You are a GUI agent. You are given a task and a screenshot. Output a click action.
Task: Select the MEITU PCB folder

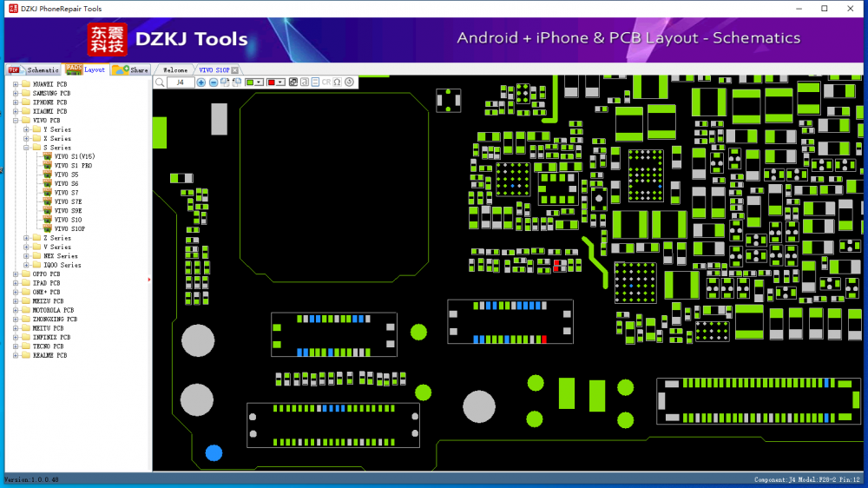48,328
